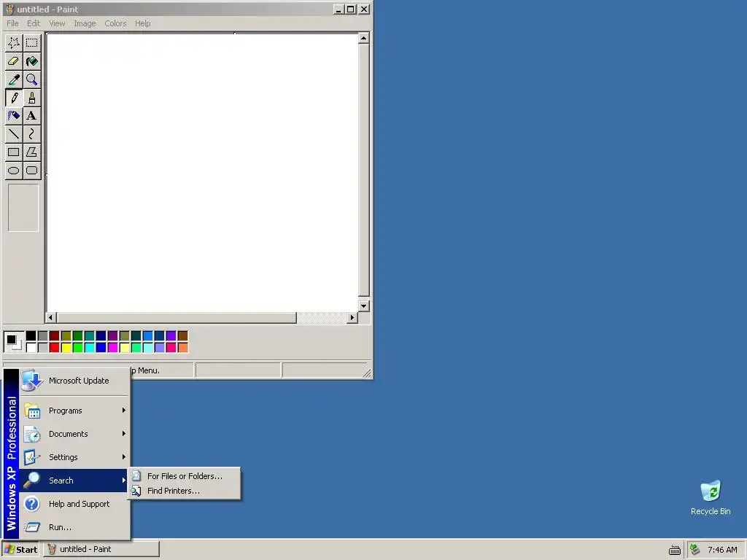Click the Start button

21,550
